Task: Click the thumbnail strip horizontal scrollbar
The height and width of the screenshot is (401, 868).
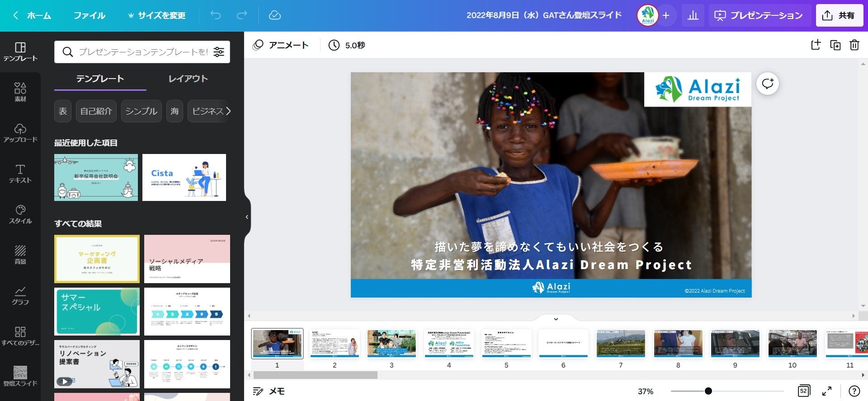Action: point(315,375)
